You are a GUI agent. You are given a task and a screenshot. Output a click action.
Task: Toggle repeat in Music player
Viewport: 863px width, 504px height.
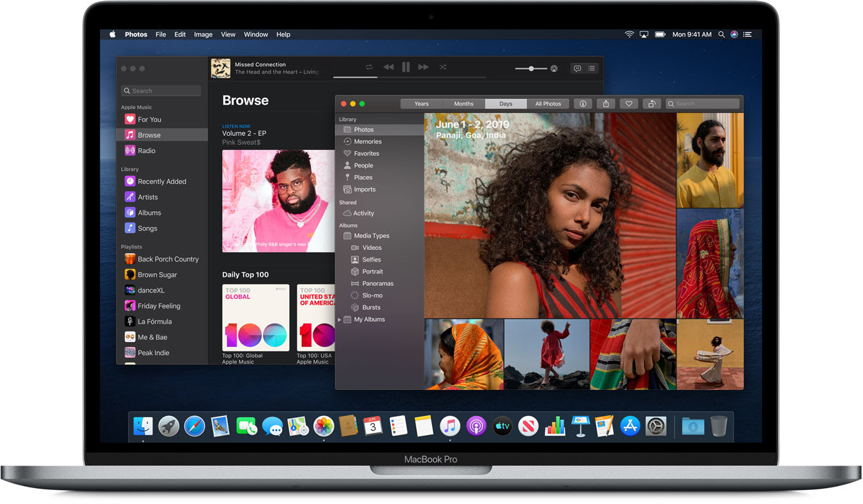[369, 67]
